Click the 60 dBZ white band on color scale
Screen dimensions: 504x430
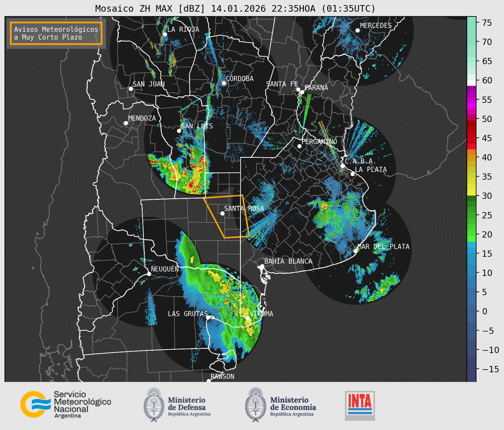(x=471, y=82)
